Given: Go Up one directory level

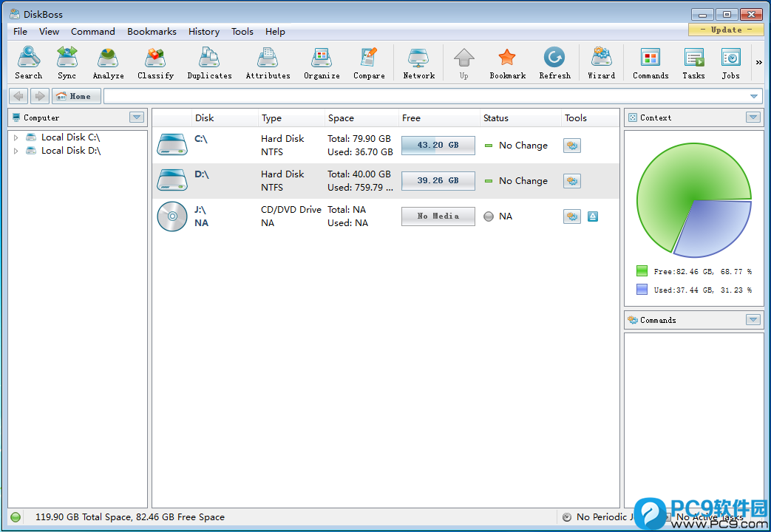Looking at the screenshot, I should click(x=463, y=63).
